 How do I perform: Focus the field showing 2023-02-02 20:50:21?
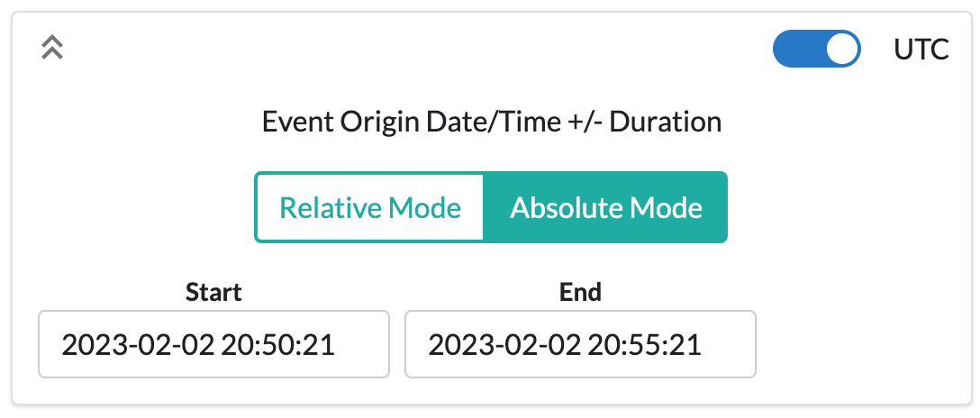point(213,344)
